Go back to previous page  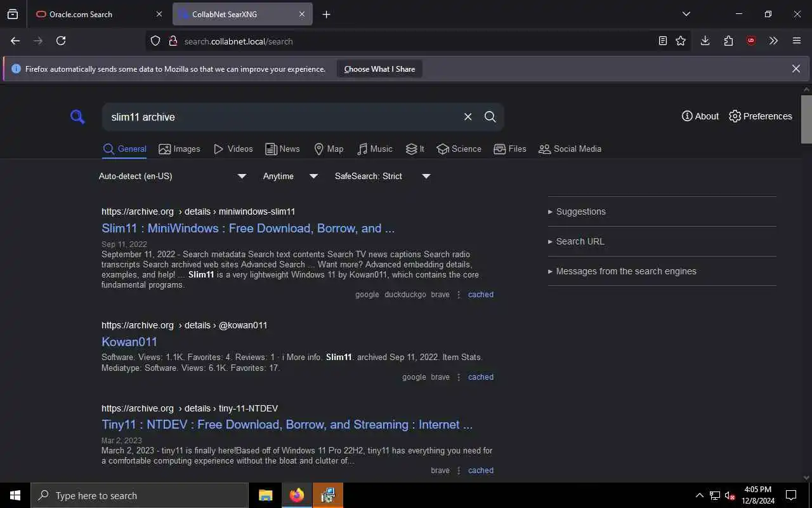click(15, 41)
